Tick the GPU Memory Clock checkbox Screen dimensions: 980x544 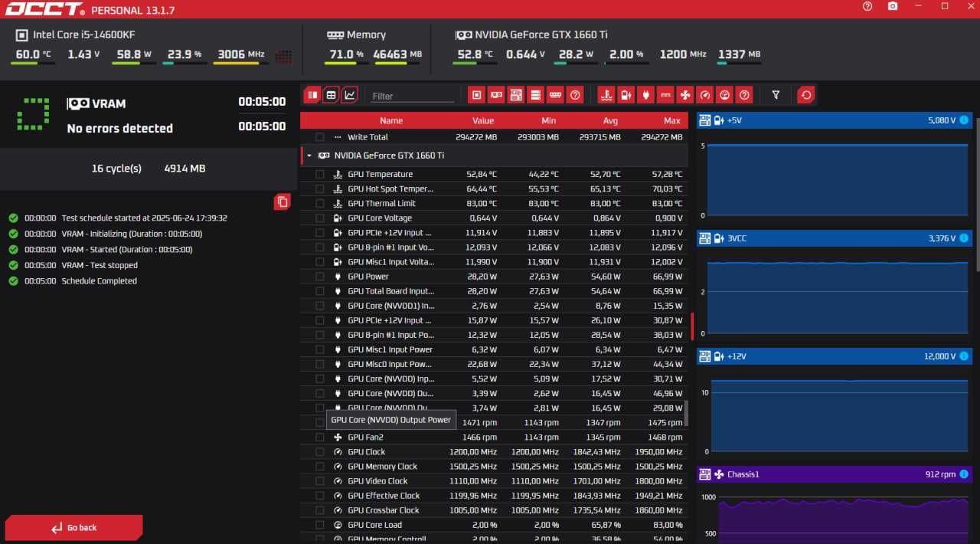(x=319, y=467)
